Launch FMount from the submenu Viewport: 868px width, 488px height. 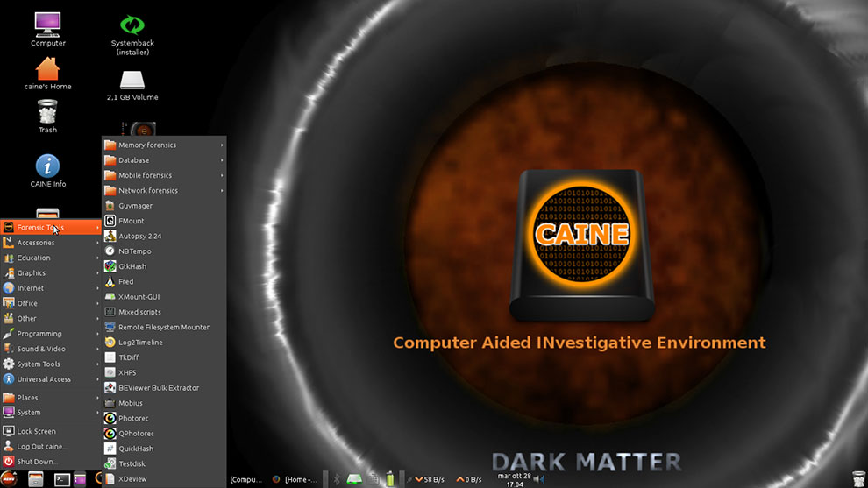click(x=164, y=221)
